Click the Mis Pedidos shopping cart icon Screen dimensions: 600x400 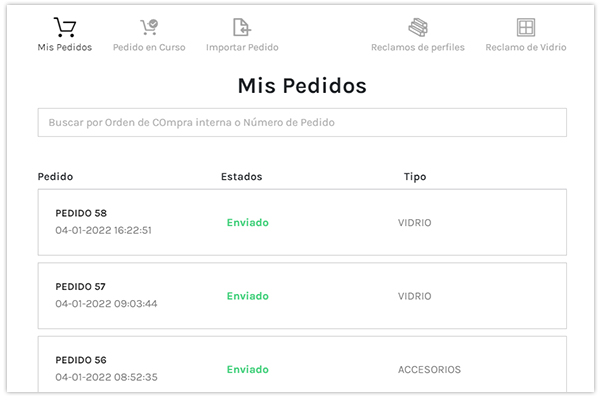64,28
